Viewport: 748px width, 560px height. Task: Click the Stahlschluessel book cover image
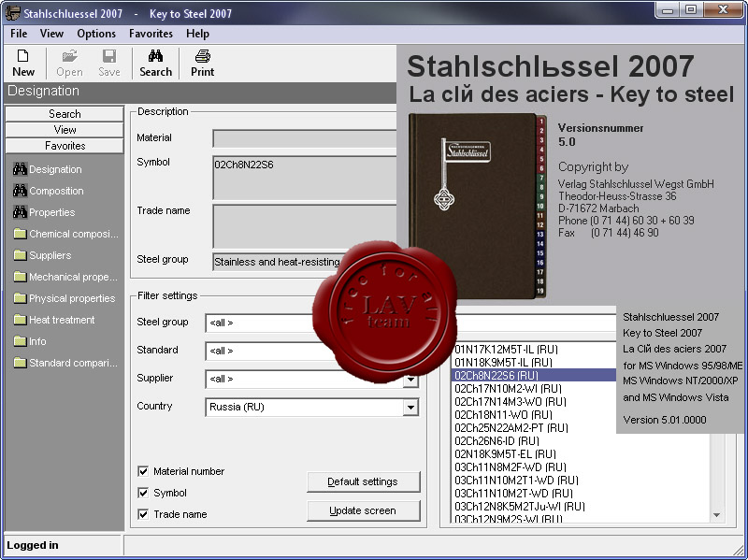click(x=477, y=206)
